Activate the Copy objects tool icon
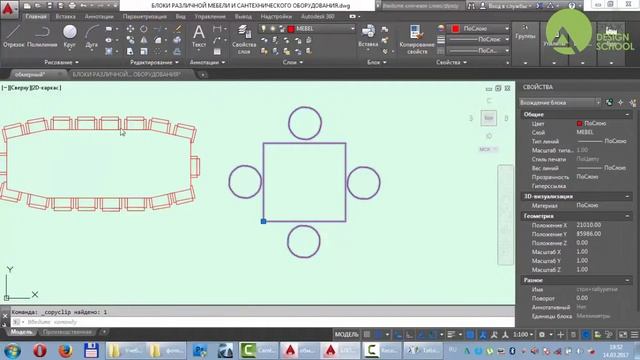Viewport: 640px width, 360px height. [130, 40]
